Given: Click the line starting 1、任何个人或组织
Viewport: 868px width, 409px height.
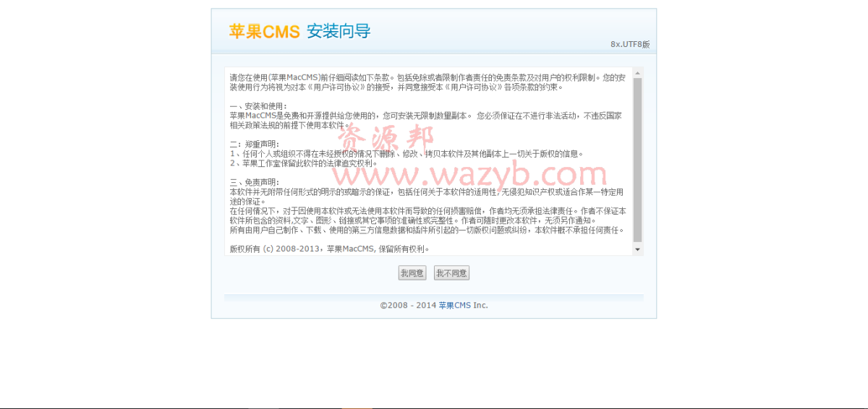Looking at the screenshot, I should click(407, 153).
